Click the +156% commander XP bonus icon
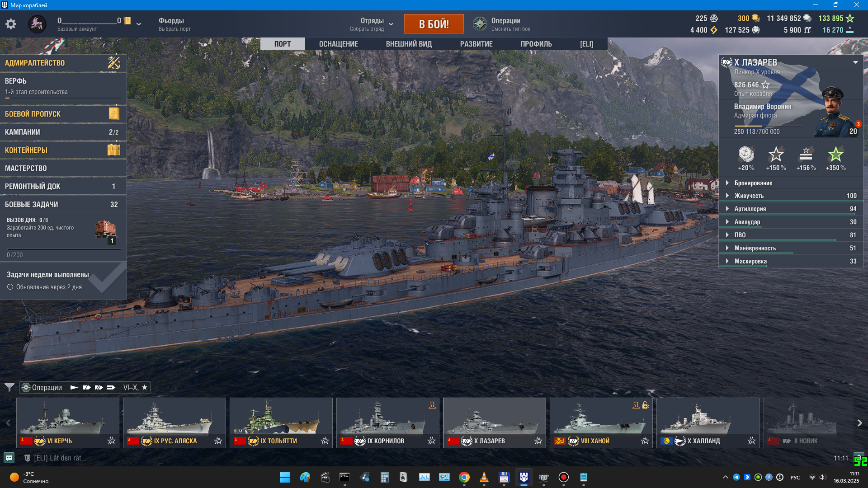Viewport: 868px width, 488px height. (x=806, y=154)
